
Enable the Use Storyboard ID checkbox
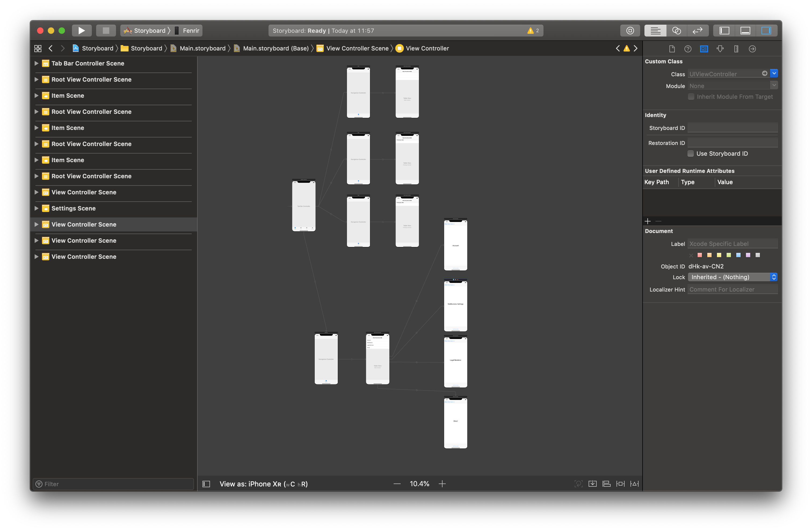[691, 154]
